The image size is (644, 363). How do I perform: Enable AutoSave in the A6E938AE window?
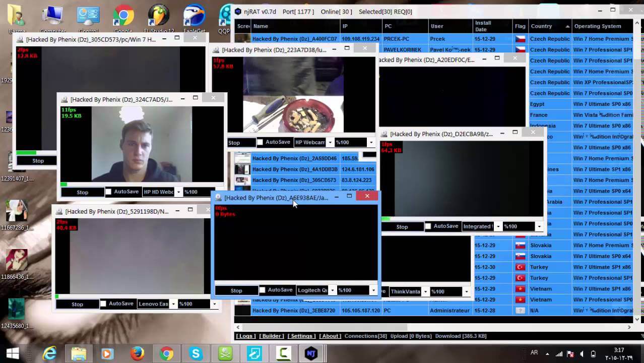262,290
